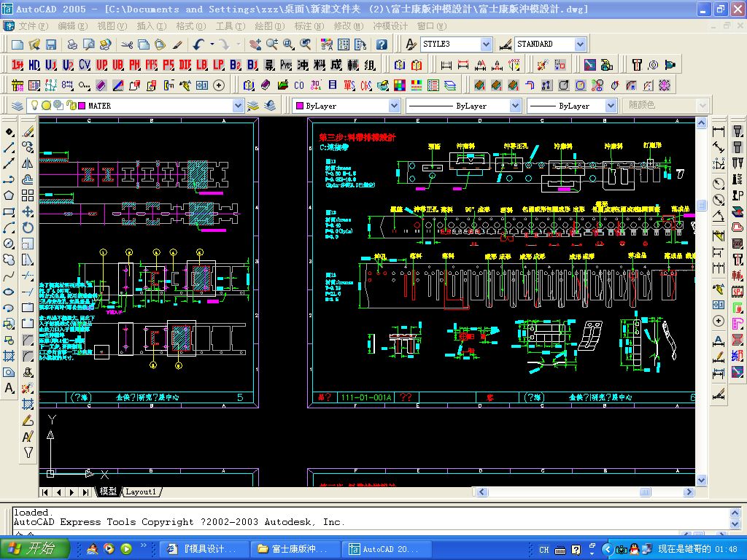Screen dimensions: 747x560
Task: Expand the Undo history dropdown arrow
Action: click(x=212, y=44)
